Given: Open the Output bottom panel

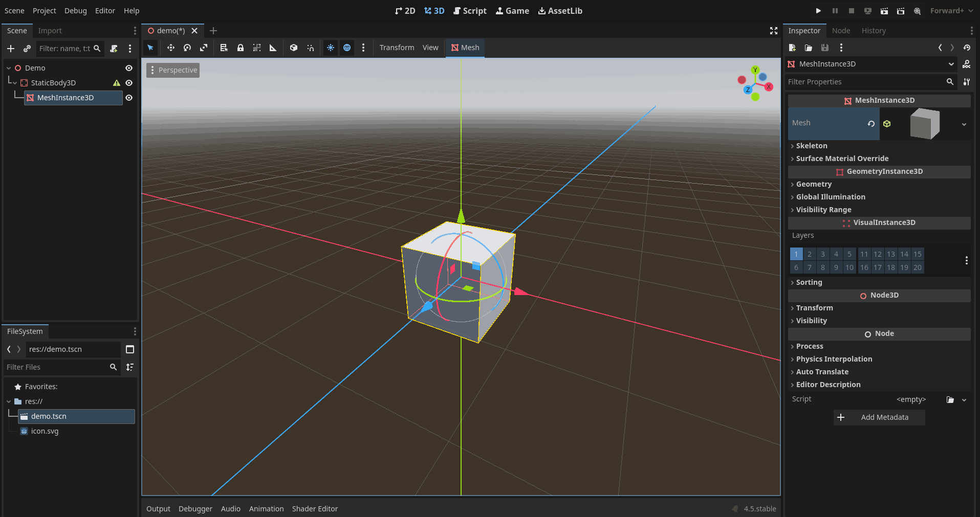Looking at the screenshot, I should click(158, 509).
